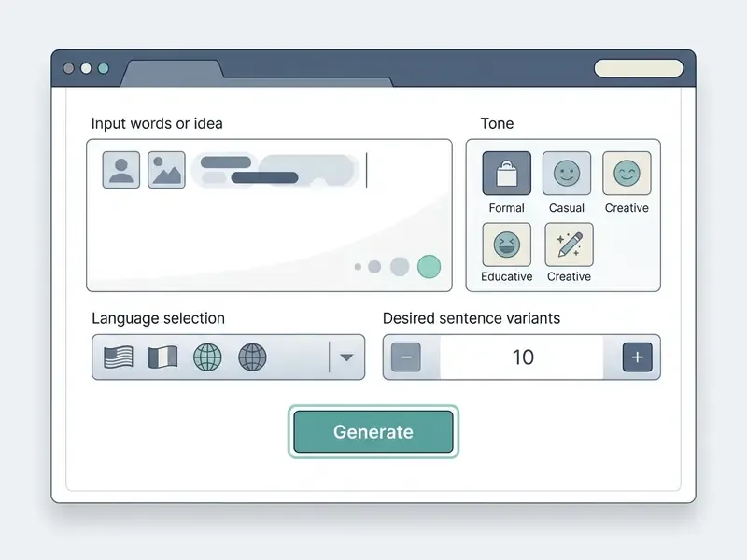The width and height of the screenshot is (747, 560).
Task: Select the Formal tone briefcase icon
Action: pyautogui.click(x=506, y=174)
